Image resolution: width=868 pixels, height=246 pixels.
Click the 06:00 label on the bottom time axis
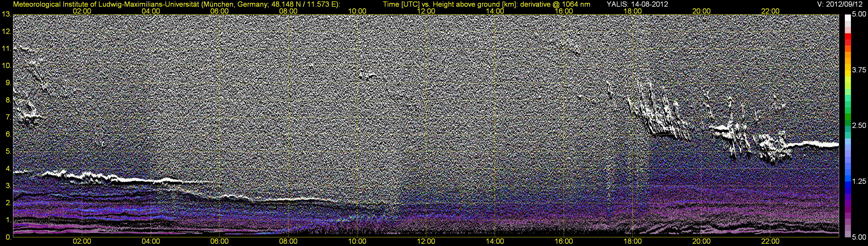click(219, 241)
